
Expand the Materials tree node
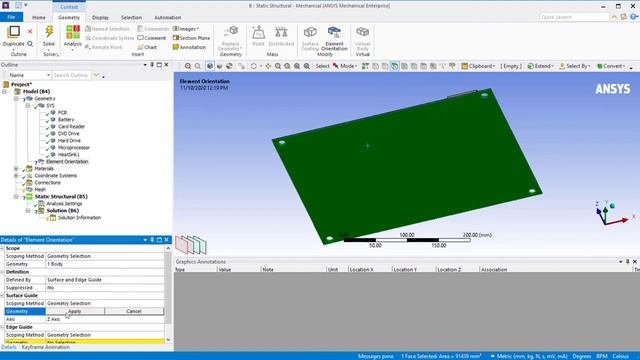[16, 169]
